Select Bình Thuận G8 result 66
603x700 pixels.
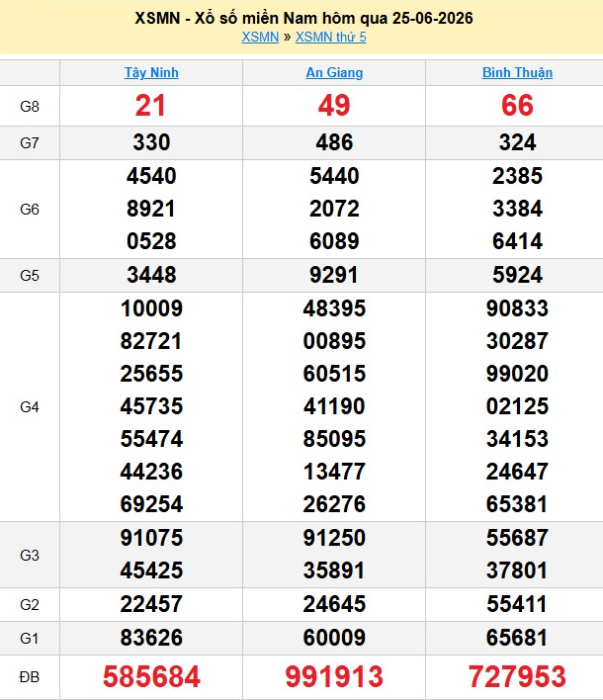coord(517,106)
